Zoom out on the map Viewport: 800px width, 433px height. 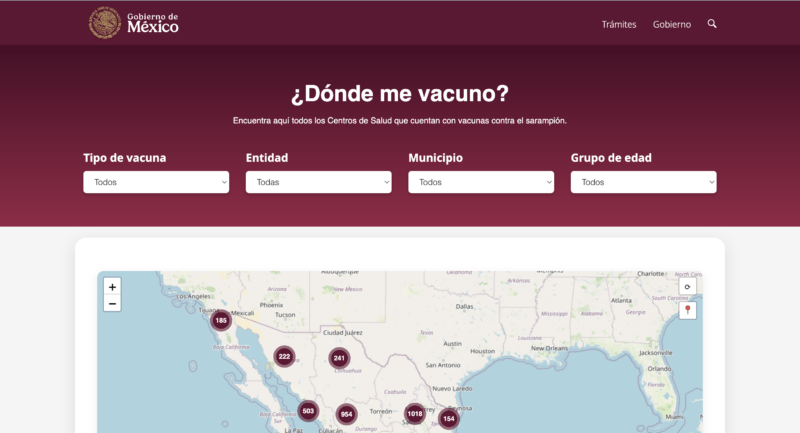[x=112, y=303]
